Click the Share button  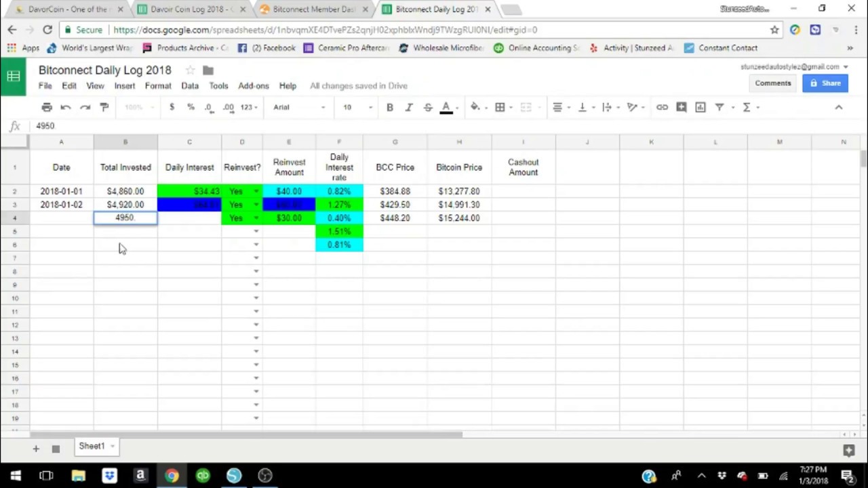[x=825, y=83]
